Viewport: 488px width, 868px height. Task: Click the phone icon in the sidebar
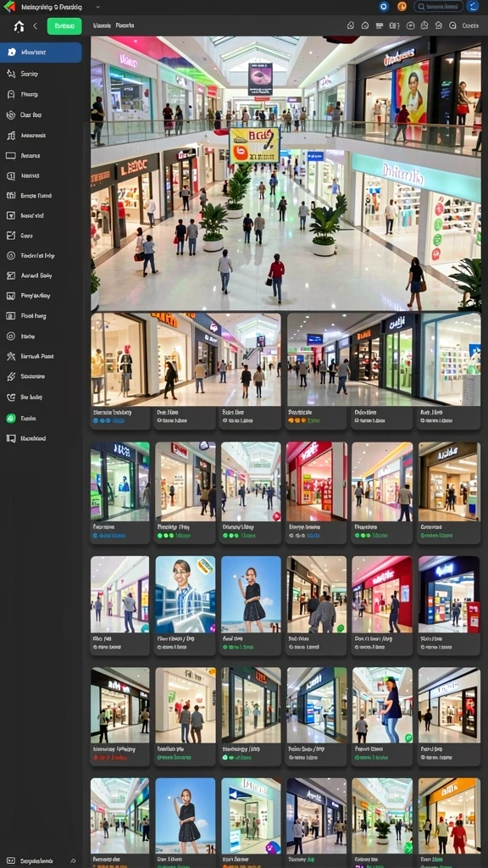(x=10, y=397)
